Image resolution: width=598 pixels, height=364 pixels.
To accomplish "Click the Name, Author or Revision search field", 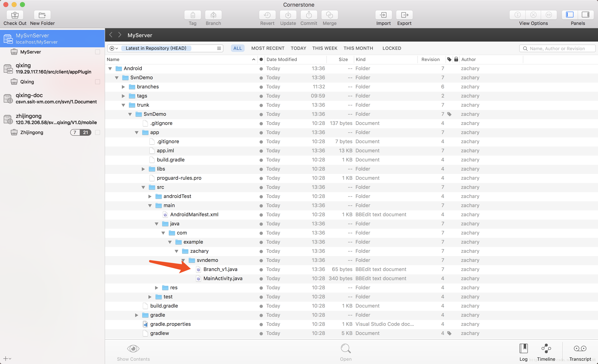I will pyautogui.click(x=557, y=49).
